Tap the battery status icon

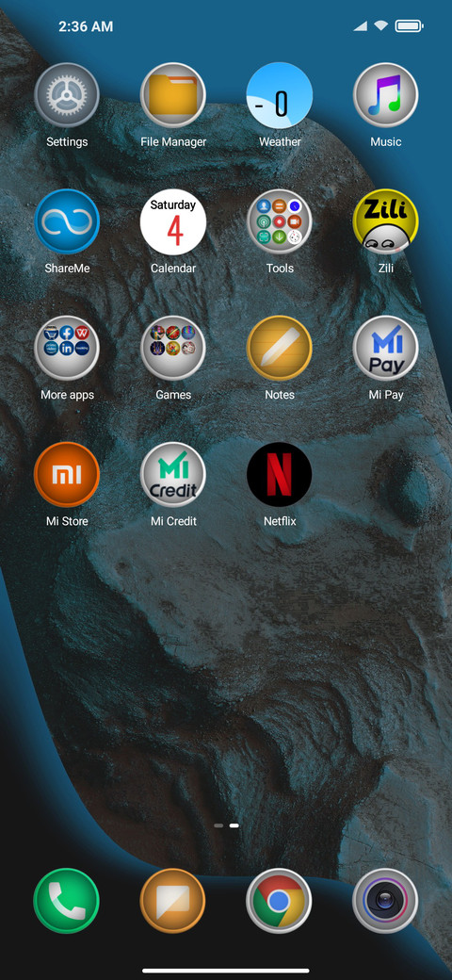click(409, 26)
